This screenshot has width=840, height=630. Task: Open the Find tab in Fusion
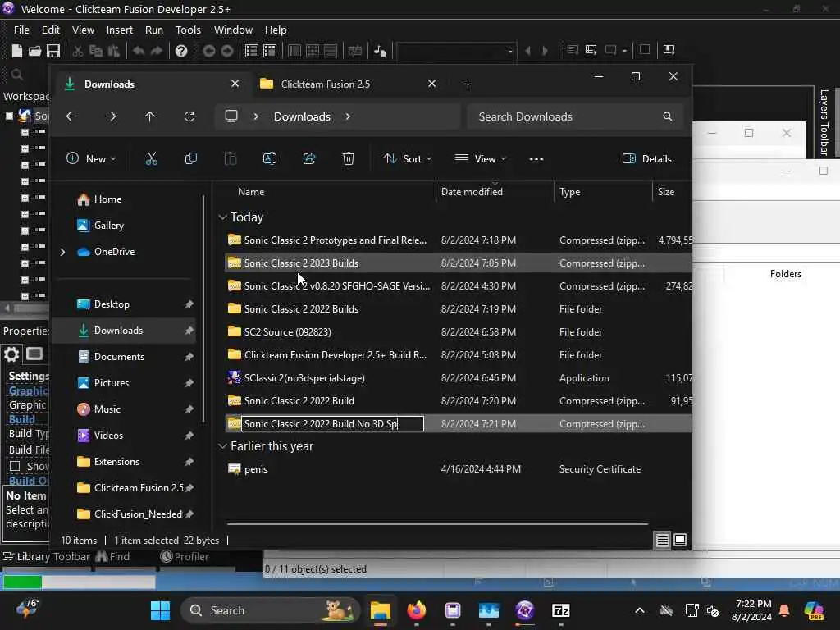point(112,557)
